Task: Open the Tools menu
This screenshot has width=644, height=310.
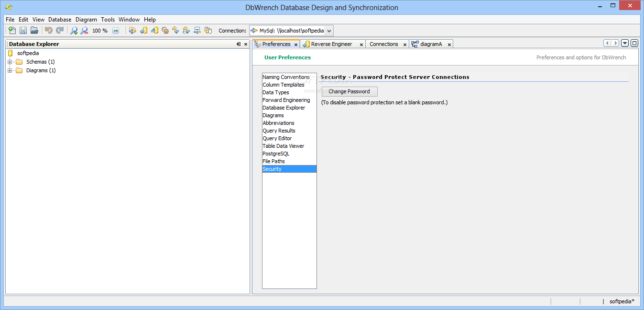Action: [108, 20]
